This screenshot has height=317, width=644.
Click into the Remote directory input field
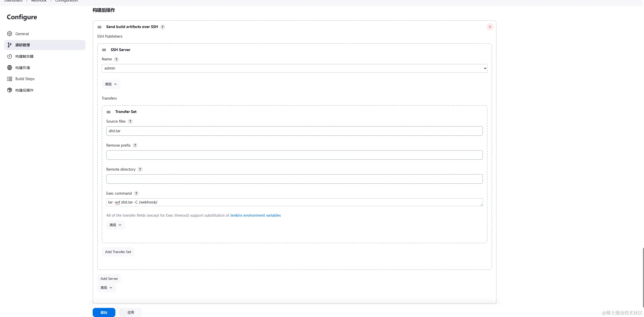(294, 179)
